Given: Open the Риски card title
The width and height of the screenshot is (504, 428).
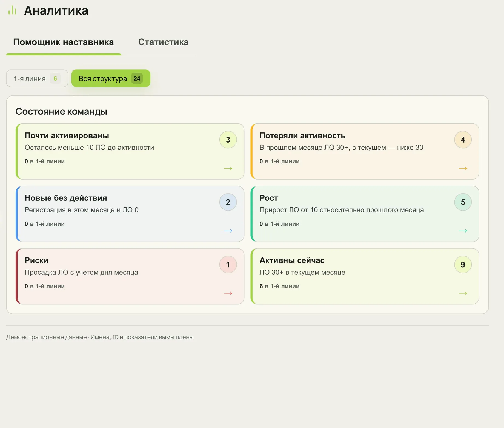Looking at the screenshot, I should 36,260.
